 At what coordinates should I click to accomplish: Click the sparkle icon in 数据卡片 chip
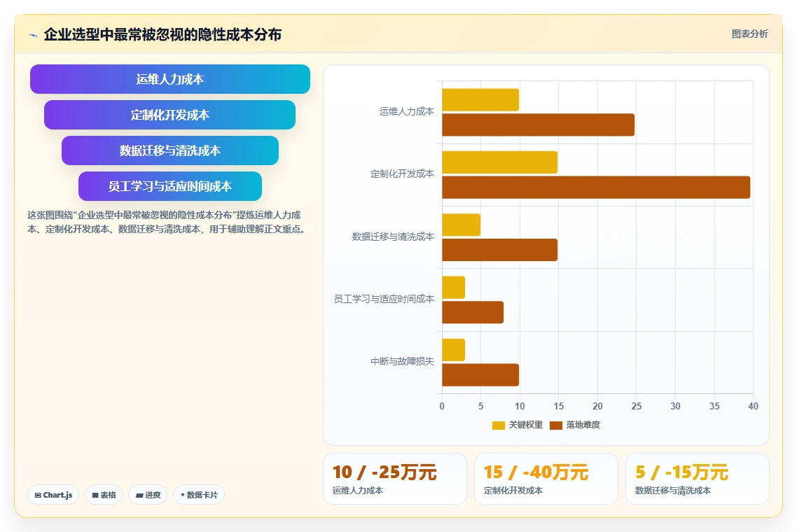pyautogui.click(x=183, y=494)
